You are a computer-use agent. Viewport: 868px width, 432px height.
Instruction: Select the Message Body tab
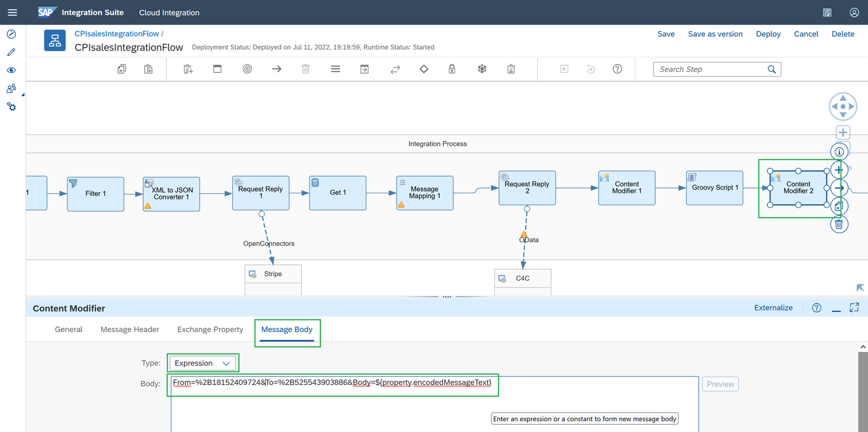287,330
